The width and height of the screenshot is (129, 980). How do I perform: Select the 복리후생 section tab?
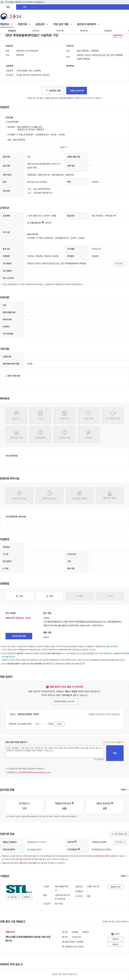84,31
